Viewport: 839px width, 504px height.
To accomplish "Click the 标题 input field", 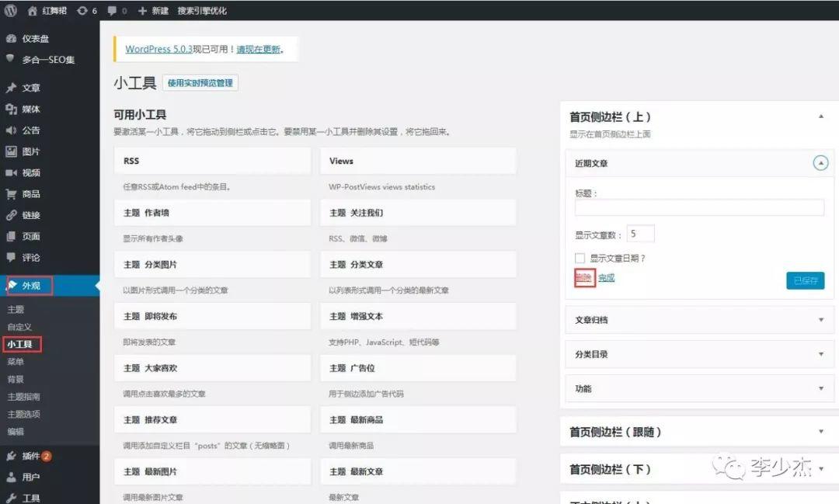I will click(x=699, y=207).
